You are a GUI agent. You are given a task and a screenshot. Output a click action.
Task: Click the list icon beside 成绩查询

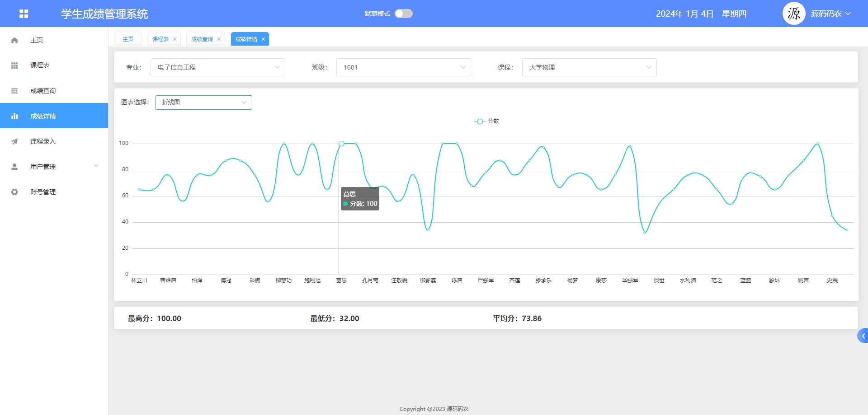pos(14,91)
